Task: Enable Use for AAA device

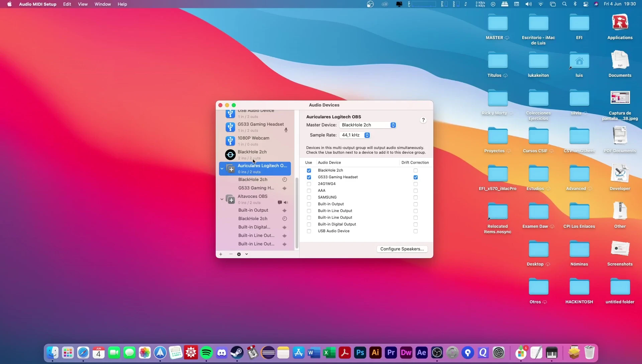Action: [309, 191]
